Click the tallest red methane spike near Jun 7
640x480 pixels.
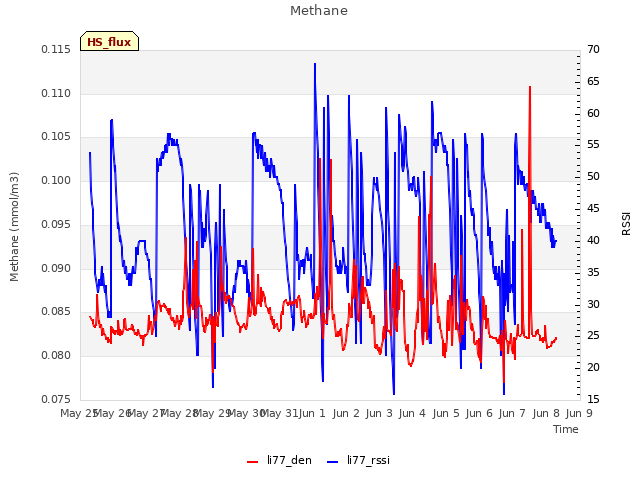pos(530,87)
